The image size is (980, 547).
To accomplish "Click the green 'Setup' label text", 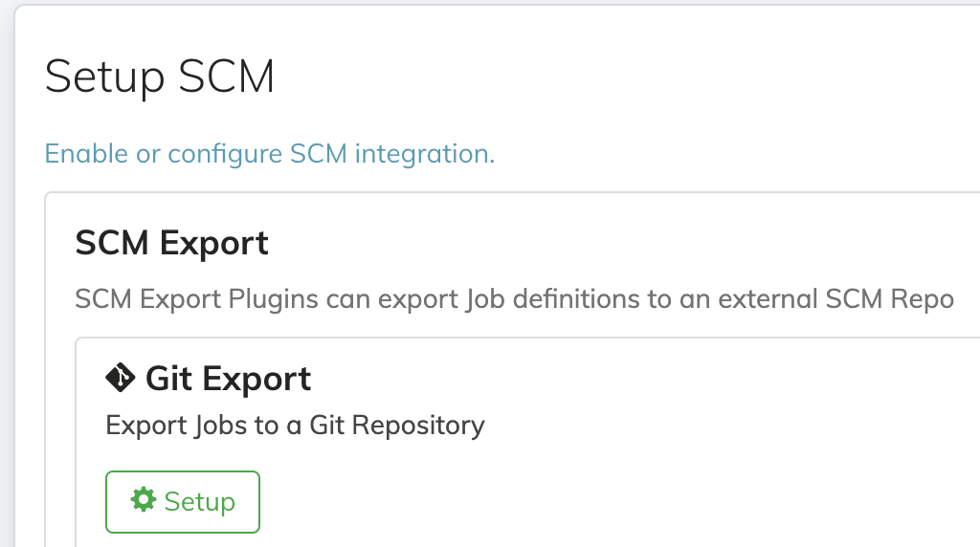I will click(x=199, y=502).
